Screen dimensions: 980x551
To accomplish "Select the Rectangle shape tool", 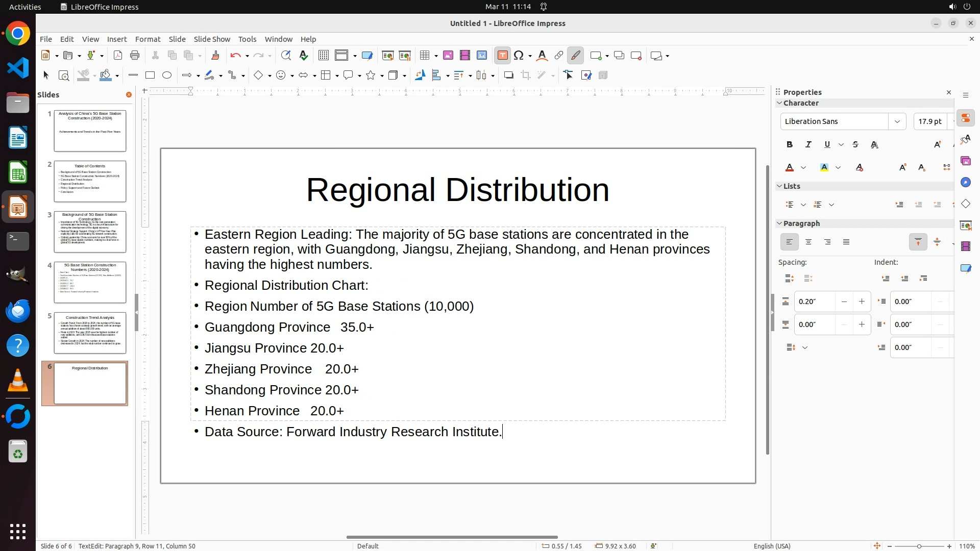I will click(x=150, y=76).
